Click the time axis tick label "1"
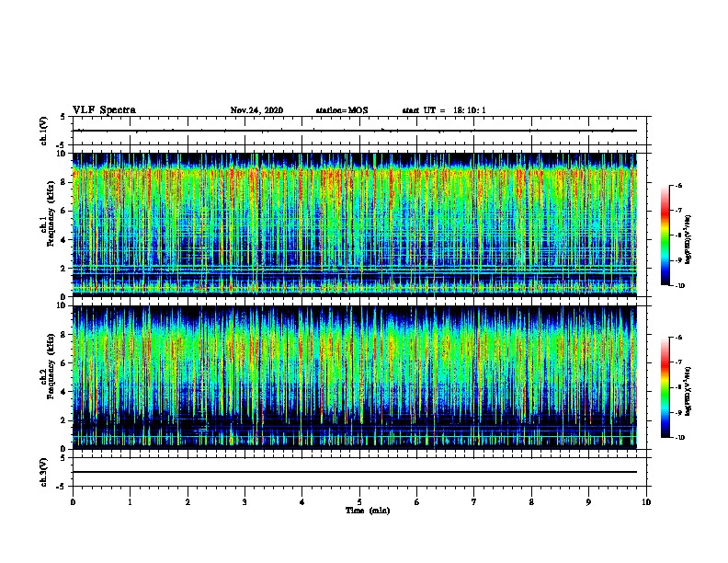The image size is (728, 563). click(130, 502)
